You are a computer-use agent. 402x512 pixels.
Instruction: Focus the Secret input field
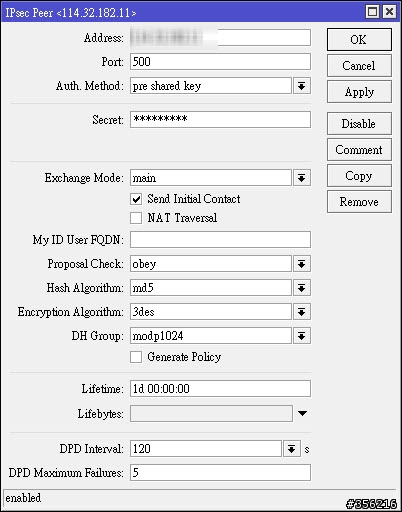[x=220, y=119]
